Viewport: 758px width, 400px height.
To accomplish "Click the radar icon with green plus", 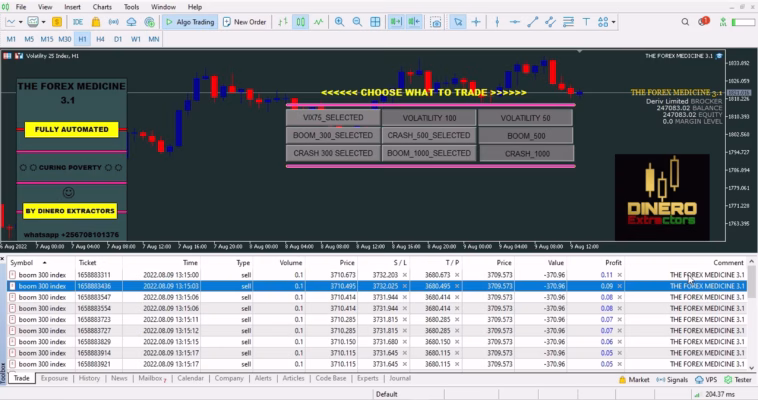I will [149, 22].
